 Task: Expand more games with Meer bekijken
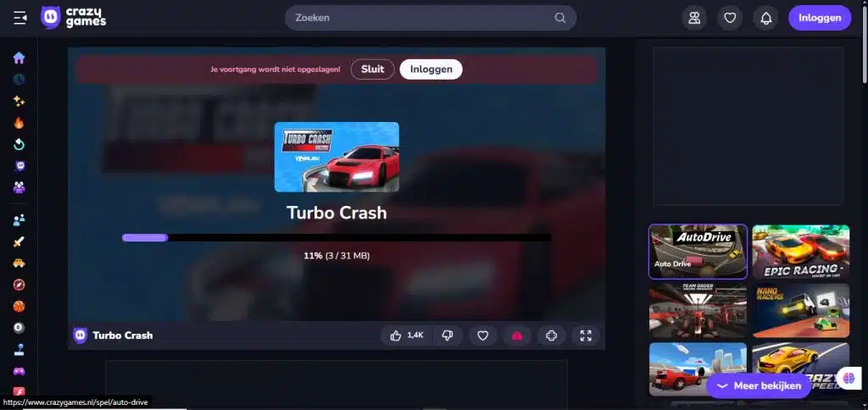[x=759, y=385]
